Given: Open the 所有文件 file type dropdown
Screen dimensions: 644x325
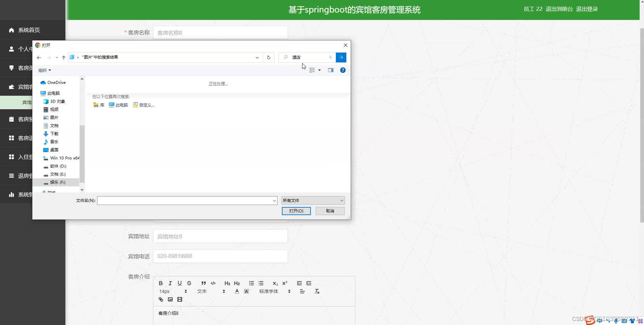Looking at the screenshot, I should (x=313, y=201).
